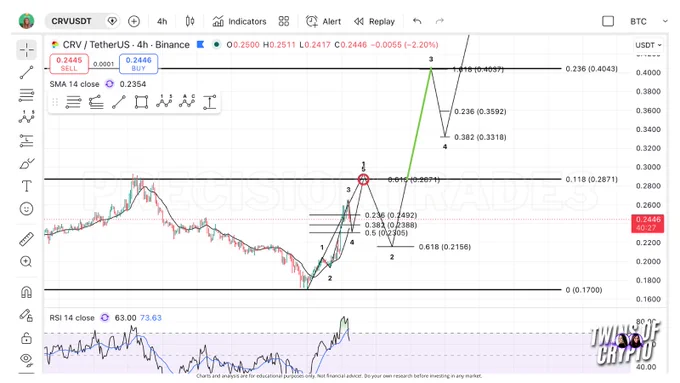Activate the zoom in tool
The height and width of the screenshot is (383, 680).
[26, 262]
